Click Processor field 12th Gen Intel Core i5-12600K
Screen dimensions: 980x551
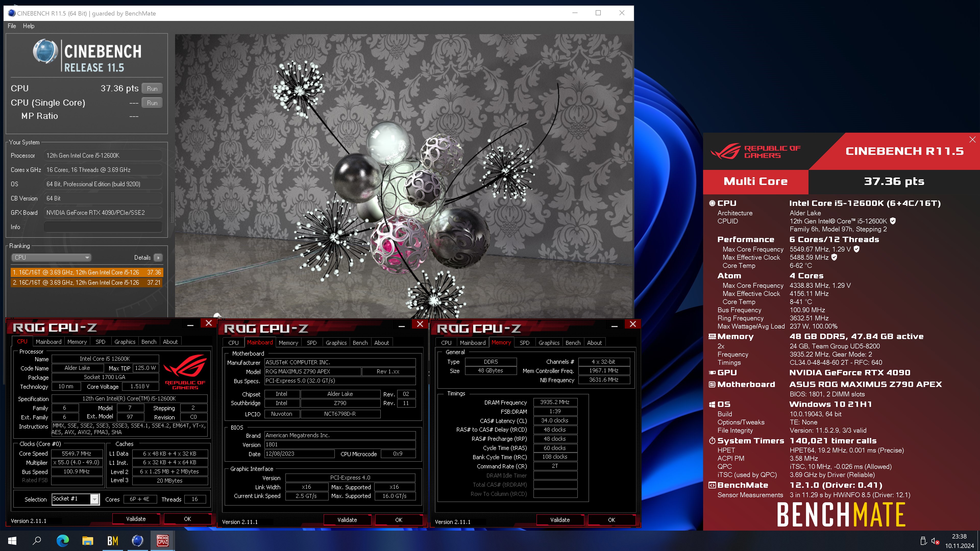tap(103, 156)
